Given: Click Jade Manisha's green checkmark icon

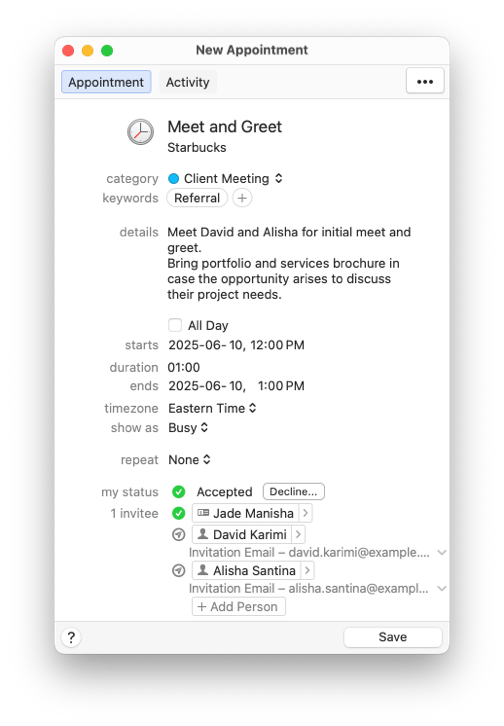Looking at the screenshot, I should point(179,513).
